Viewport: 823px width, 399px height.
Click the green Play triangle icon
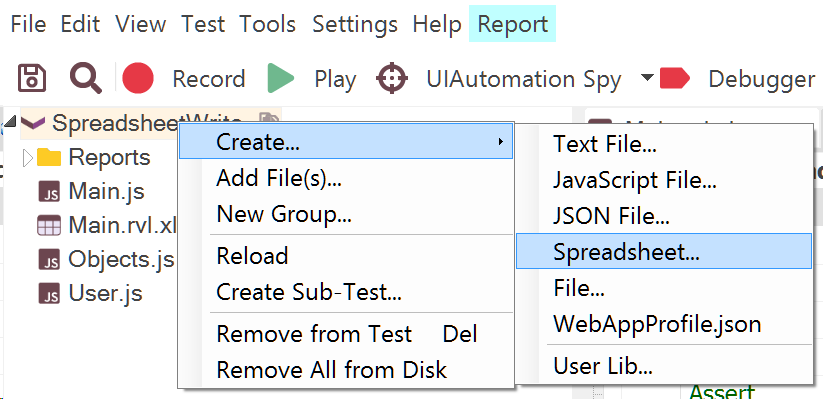[x=280, y=78]
